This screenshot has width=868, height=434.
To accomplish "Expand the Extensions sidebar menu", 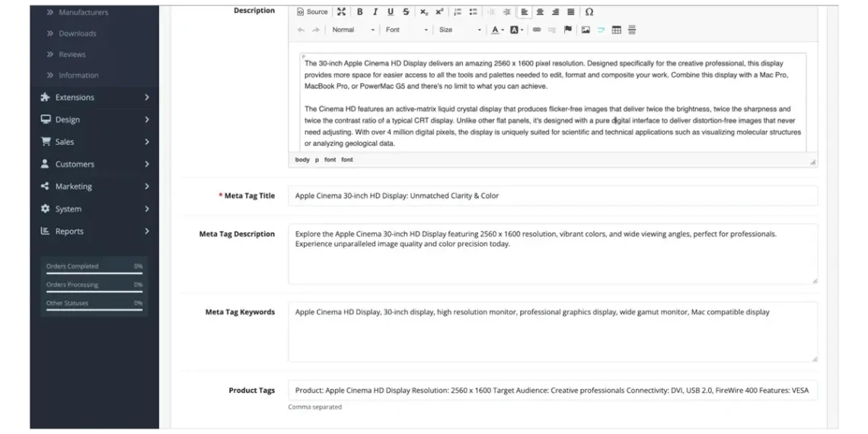I will (x=94, y=97).
